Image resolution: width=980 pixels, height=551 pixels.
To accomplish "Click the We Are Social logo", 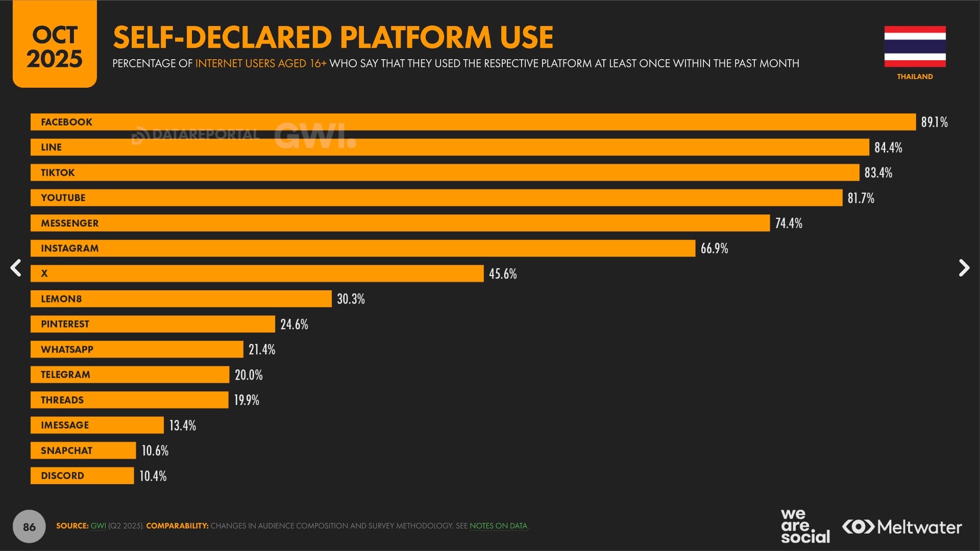I will (805, 526).
